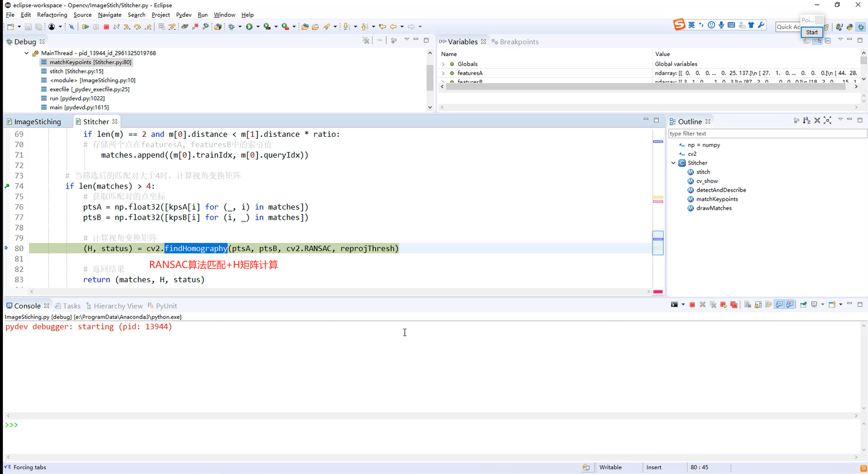Open the Run button dropdown arrow
The width and height of the screenshot is (868, 474).
pyautogui.click(x=257, y=27)
